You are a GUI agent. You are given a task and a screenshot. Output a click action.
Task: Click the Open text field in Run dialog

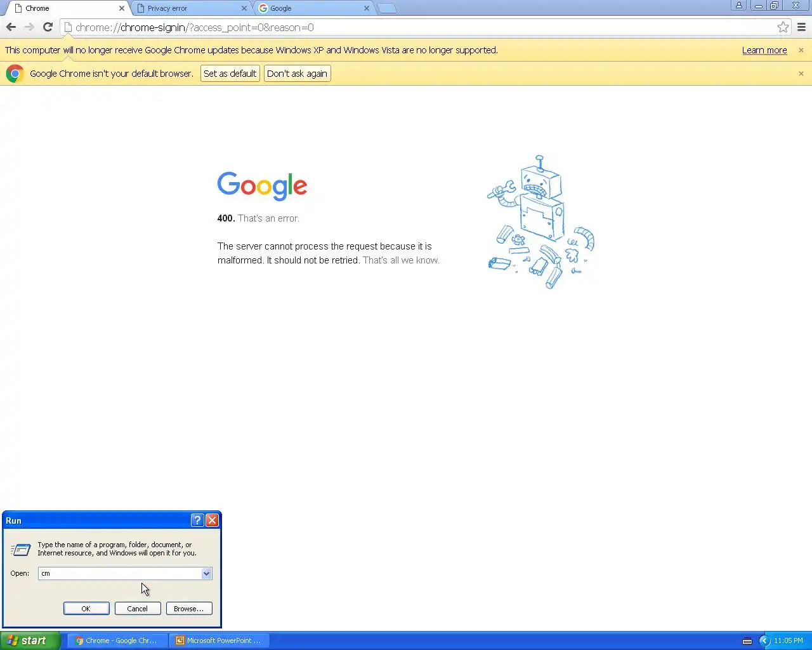pos(119,573)
